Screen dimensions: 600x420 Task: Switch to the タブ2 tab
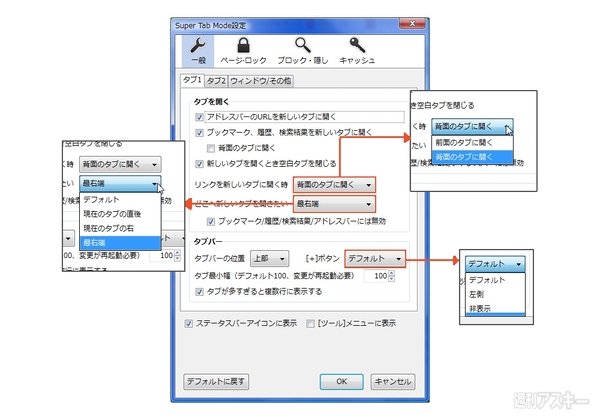click(x=216, y=81)
